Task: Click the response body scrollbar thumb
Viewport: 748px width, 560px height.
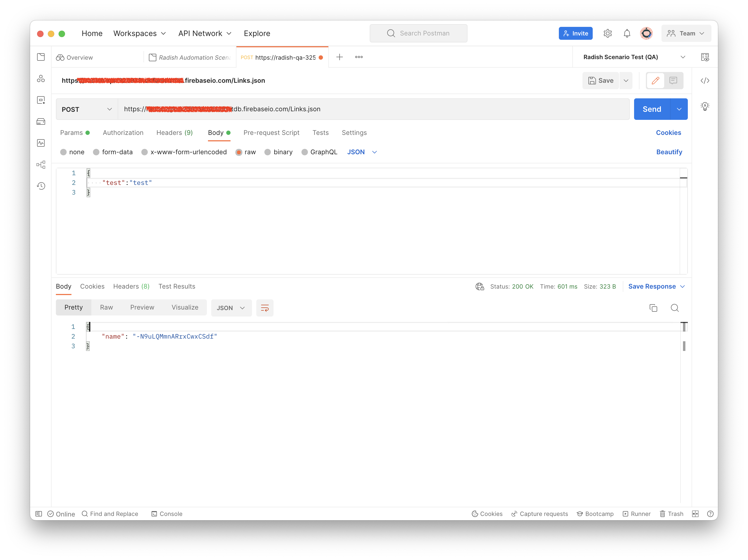Action: pyautogui.click(x=684, y=327)
